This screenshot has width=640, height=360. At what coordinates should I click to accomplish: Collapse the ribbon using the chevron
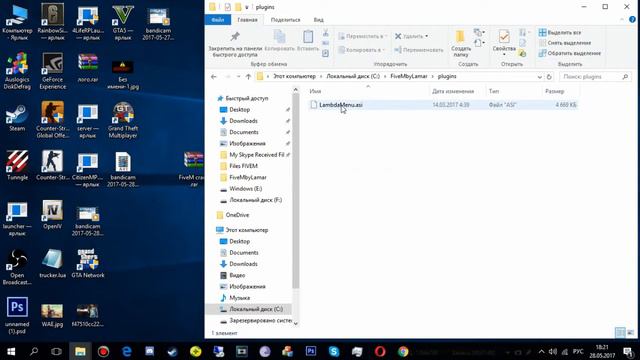pyautogui.click(x=622, y=20)
